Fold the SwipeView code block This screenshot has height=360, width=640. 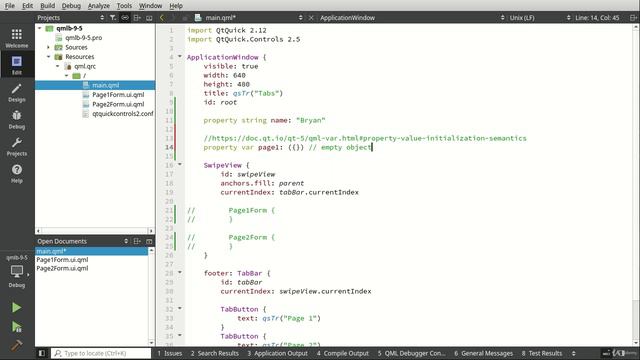point(180,164)
